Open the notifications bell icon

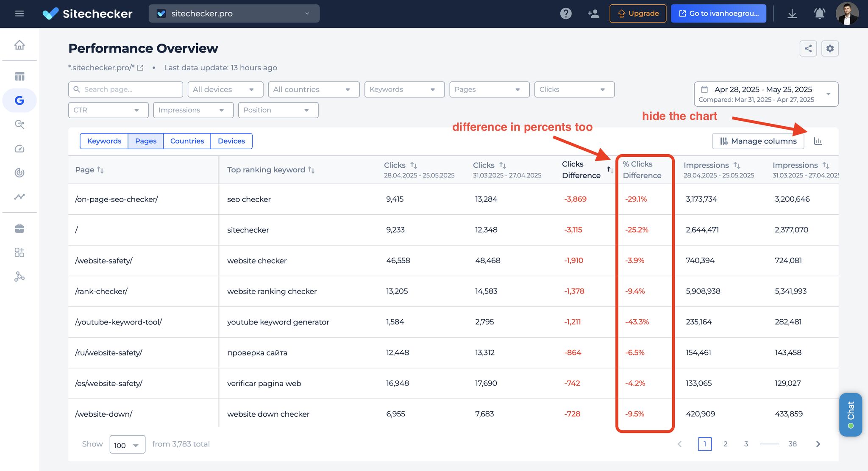(x=820, y=14)
